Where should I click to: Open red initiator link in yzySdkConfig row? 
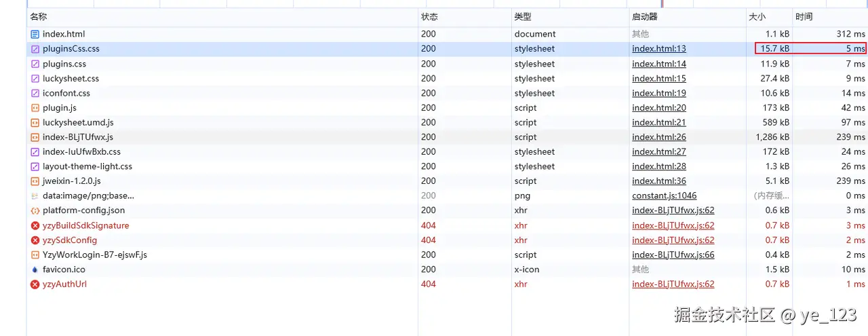point(673,240)
